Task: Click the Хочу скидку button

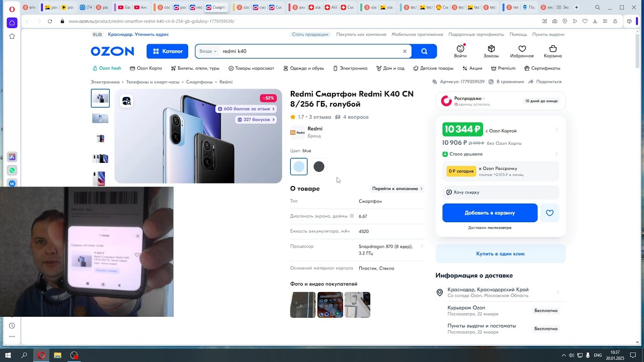Action: coord(501,192)
